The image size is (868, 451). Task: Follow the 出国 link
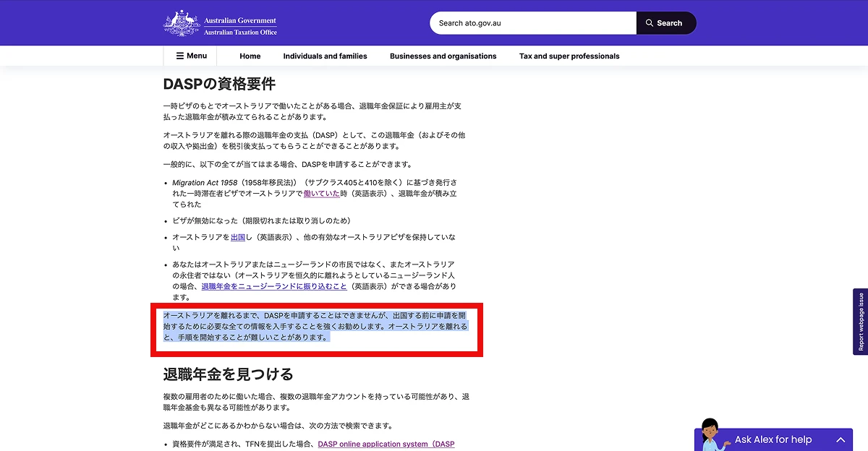(x=238, y=237)
